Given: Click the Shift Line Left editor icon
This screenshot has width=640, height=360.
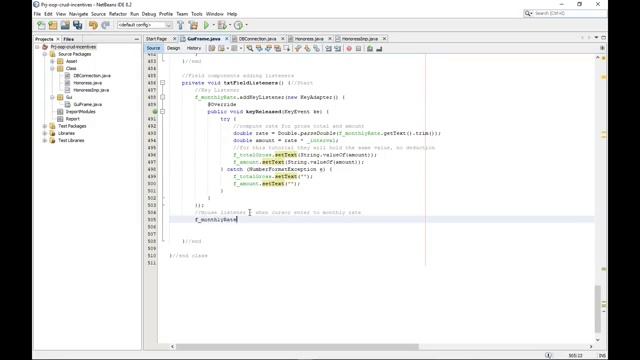Looking at the screenshot, I should 328,49.
